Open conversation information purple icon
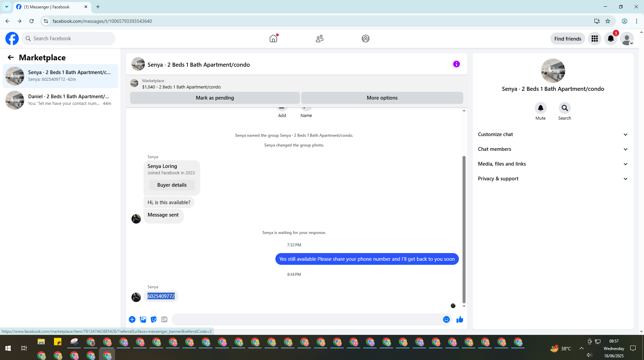644x360 pixels. pyautogui.click(x=457, y=64)
